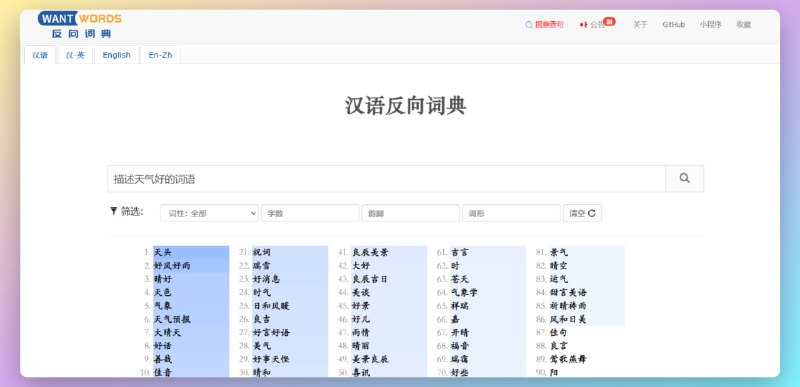Switch to the En-Zh tab

(160, 55)
